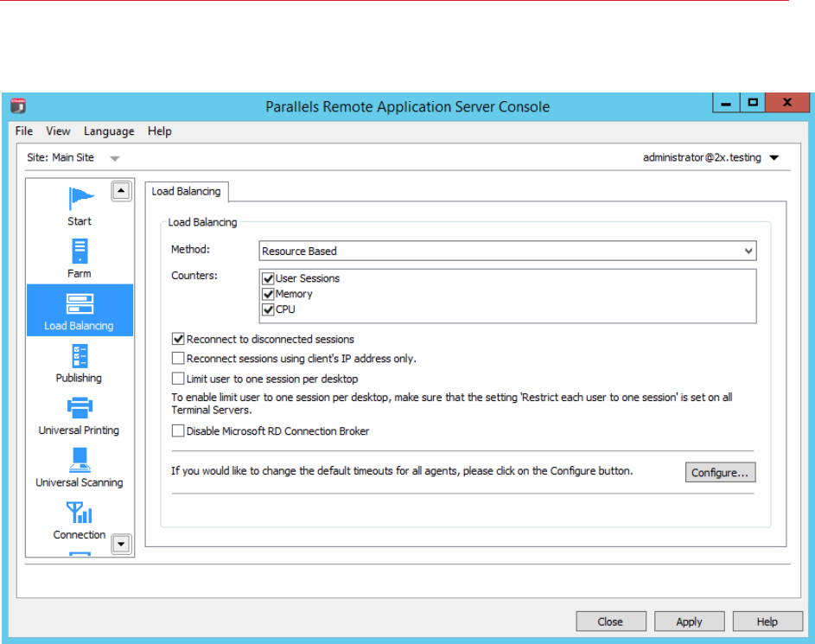Click the sidebar scroll-down arrow
Viewport: 815px width, 644px height.
coord(121,545)
